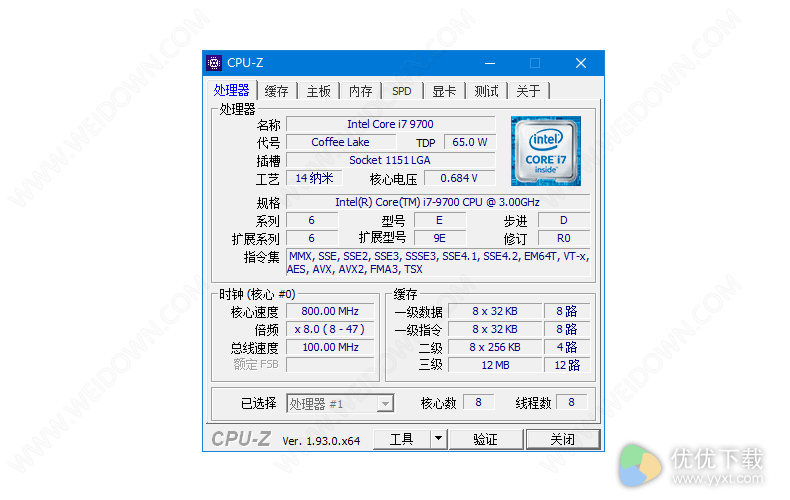
Task: Click the 步进 value D
Action: (564, 220)
